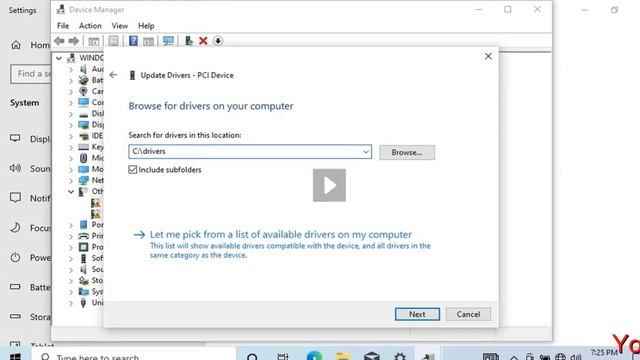Click the Cancel button

click(468, 314)
